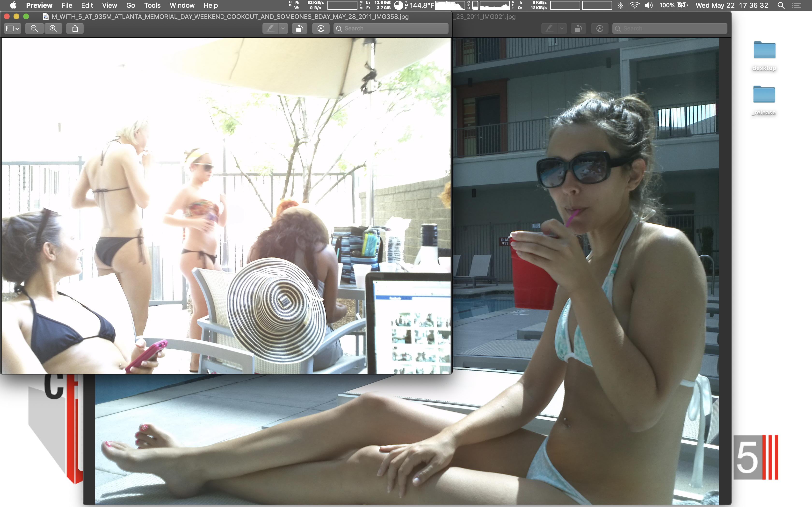Click the Zoom Out magnifier button
812x507 pixels.
pos(34,28)
